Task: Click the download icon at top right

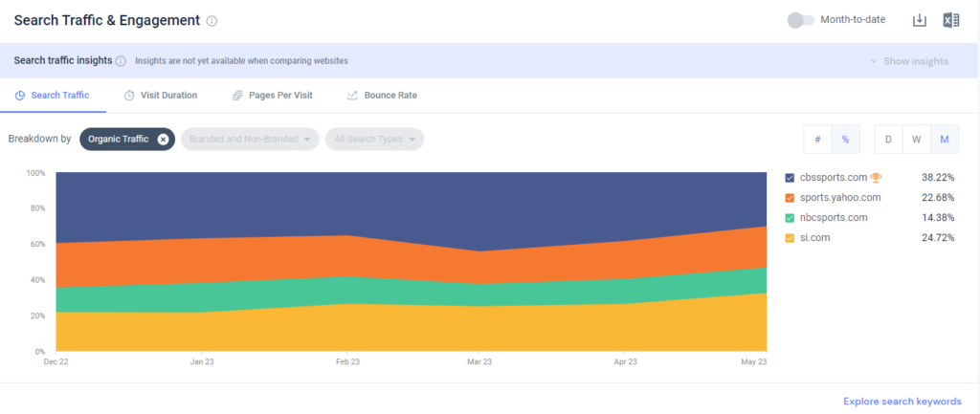Action: coord(920,20)
